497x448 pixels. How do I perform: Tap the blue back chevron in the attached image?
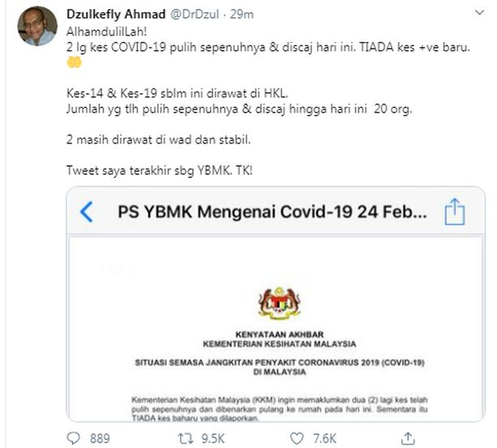[x=86, y=211]
